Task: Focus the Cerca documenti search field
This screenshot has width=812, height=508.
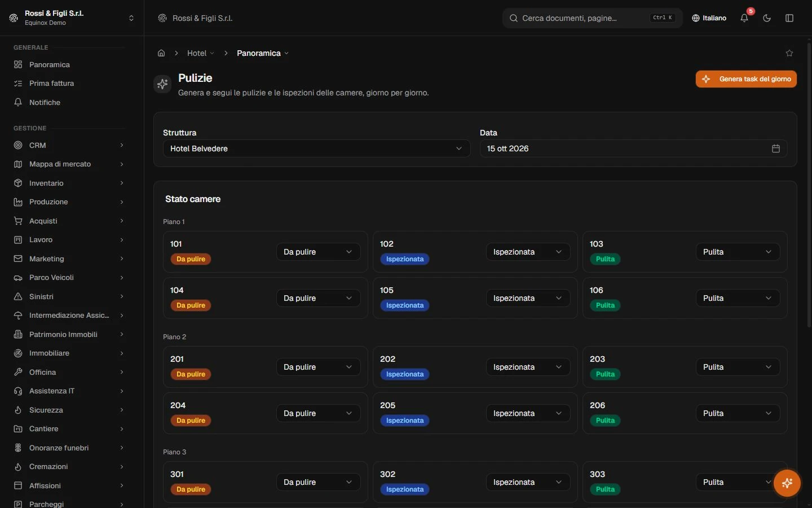Action: coord(592,18)
